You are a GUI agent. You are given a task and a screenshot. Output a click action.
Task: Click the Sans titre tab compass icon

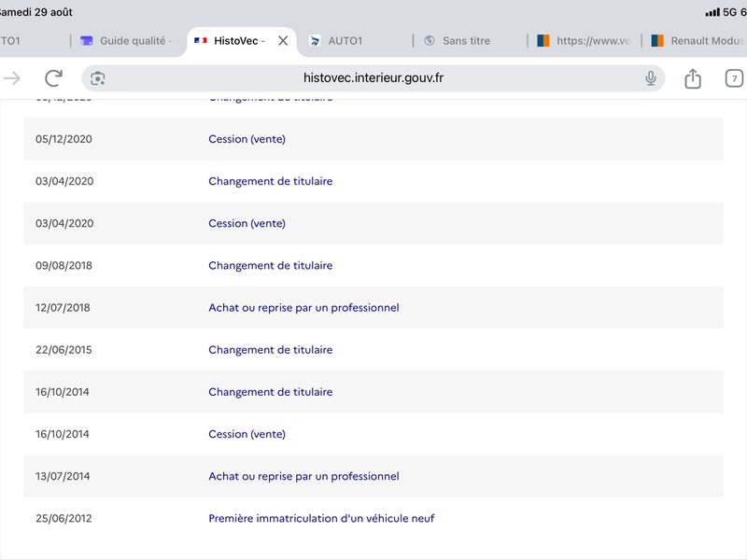pos(430,41)
